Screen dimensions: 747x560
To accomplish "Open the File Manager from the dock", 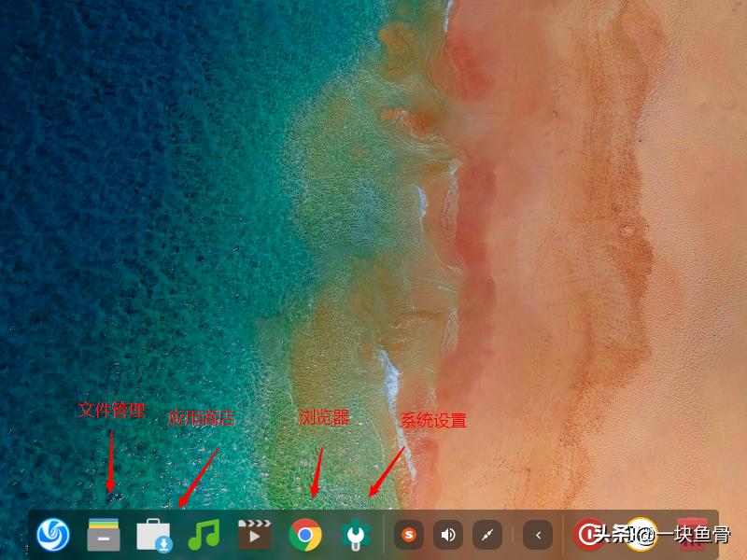I will (x=103, y=537).
